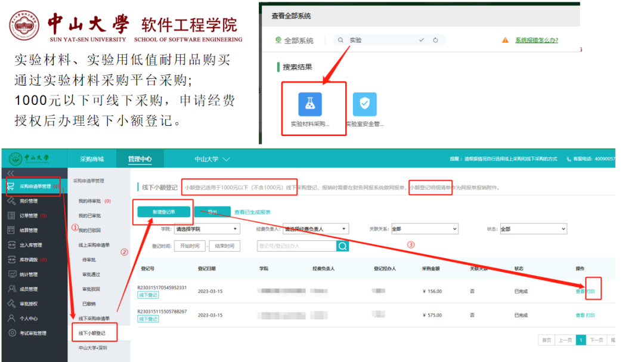This screenshot has width=644, height=362.
Task: Open the 关联关系 dropdown
Action: pyautogui.click(x=424, y=229)
